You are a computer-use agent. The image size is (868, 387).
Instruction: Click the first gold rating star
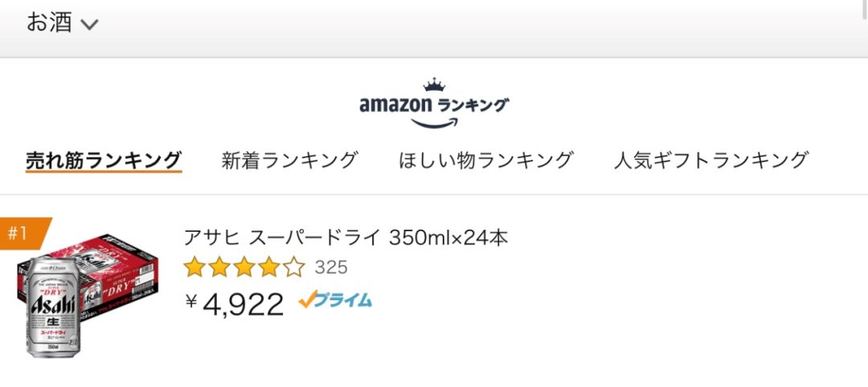(194, 267)
